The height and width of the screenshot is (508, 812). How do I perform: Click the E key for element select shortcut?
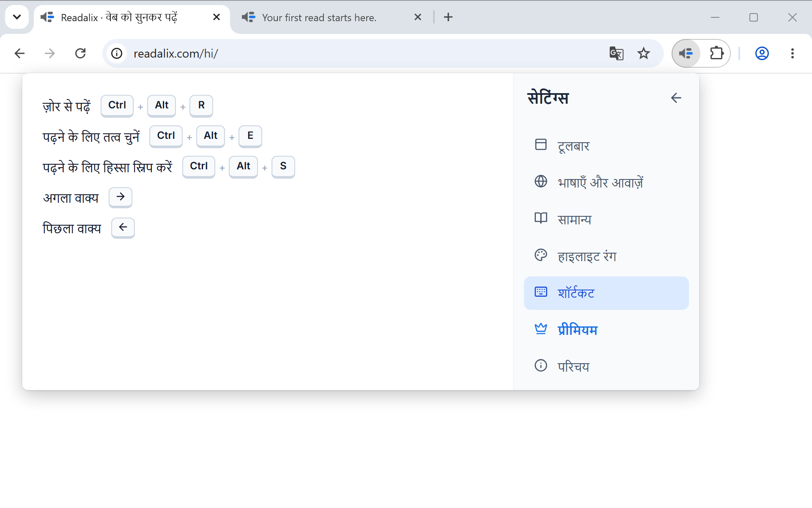(250, 136)
